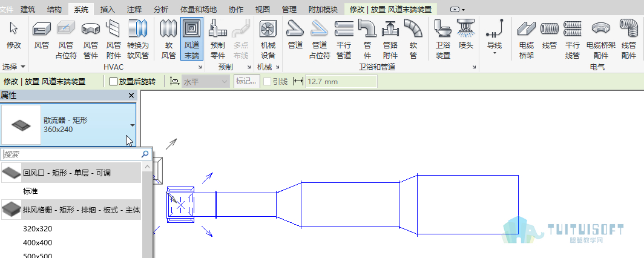Open the 机械 panel dialog launcher
Image resolution: width=644 pixels, height=258 pixels.
click(x=278, y=67)
